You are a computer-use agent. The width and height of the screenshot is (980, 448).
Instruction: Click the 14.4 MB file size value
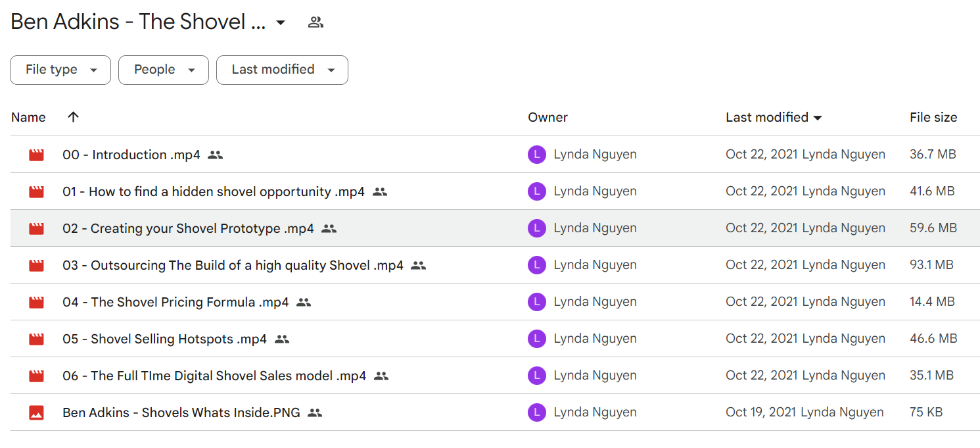coord(932,302)
